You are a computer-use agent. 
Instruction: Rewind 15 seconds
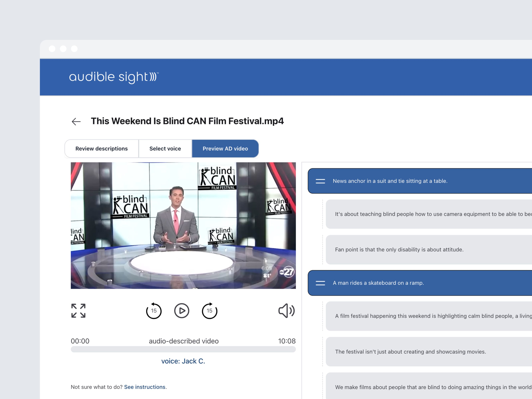[x=154, y=311]
